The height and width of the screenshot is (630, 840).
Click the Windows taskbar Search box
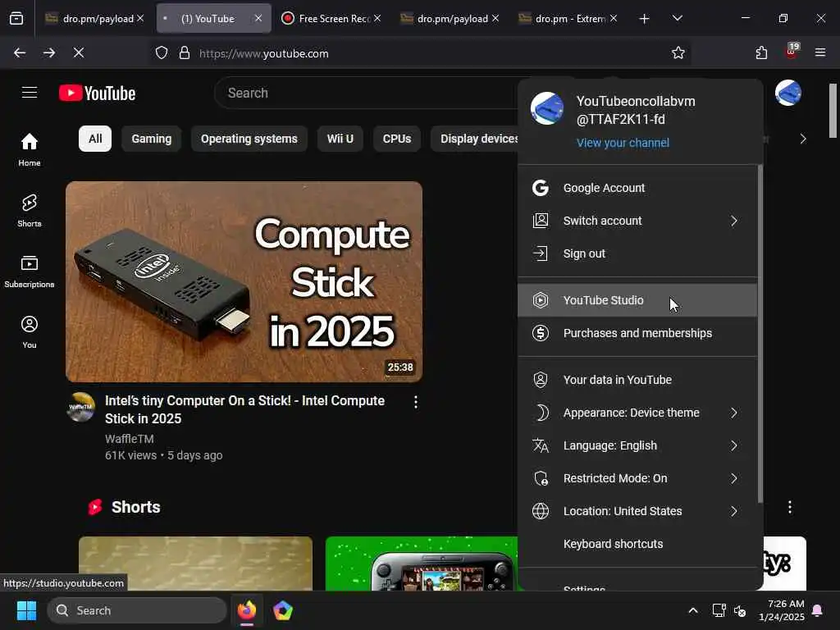tap(137, 610)
